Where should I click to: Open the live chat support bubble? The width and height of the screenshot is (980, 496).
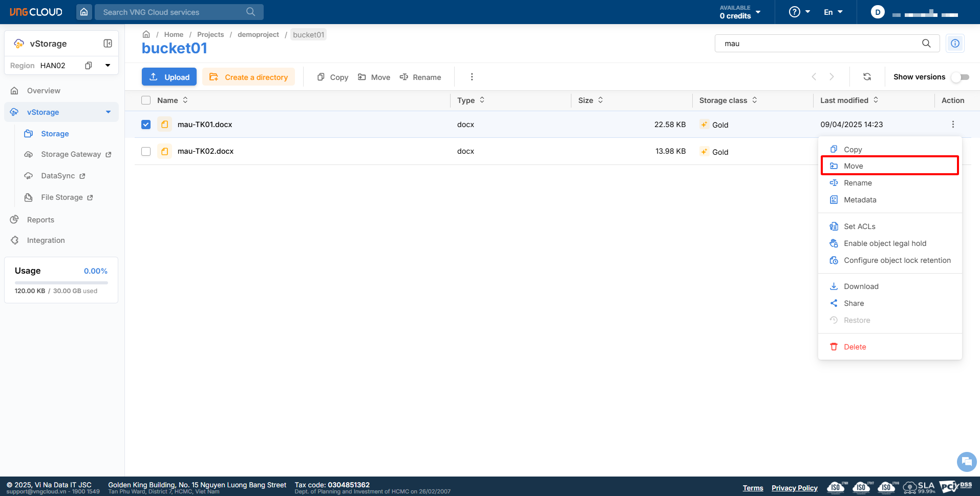point(966,461)
